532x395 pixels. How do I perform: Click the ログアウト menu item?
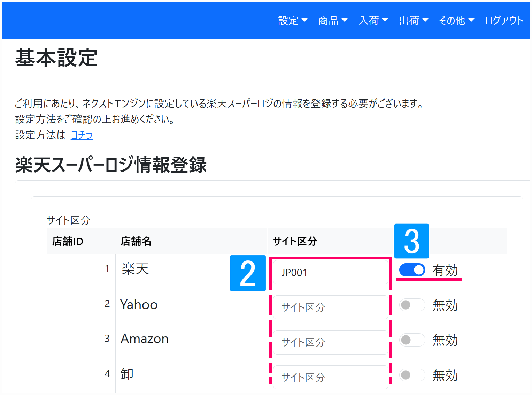click(x=504, y=21)
